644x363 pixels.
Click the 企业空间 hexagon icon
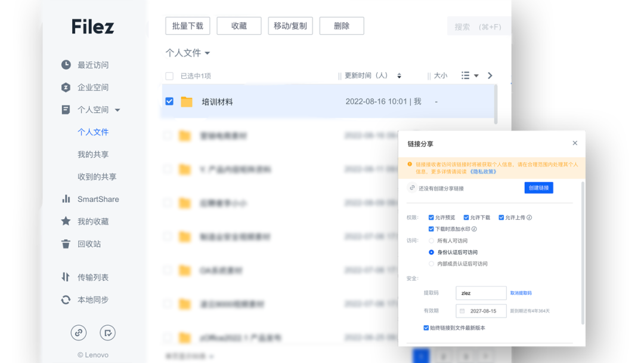[x=66, y=87]
